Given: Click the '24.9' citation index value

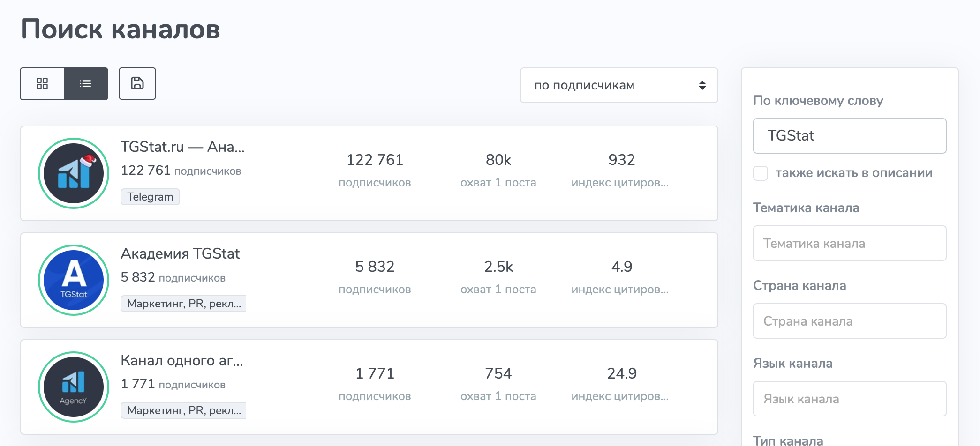Looking at the screenshot, I should click(x=622, y=373).
